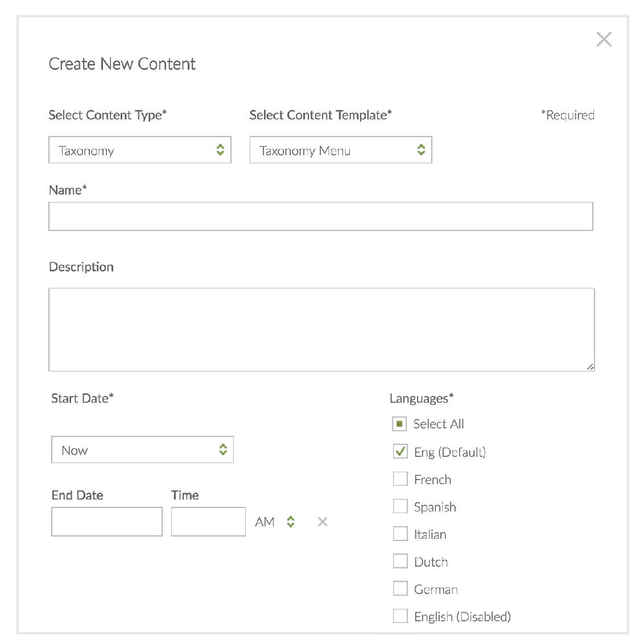644x644 pixels.
Task: Toggle the Select All languages checkbox
Action: tap(399, 424)
